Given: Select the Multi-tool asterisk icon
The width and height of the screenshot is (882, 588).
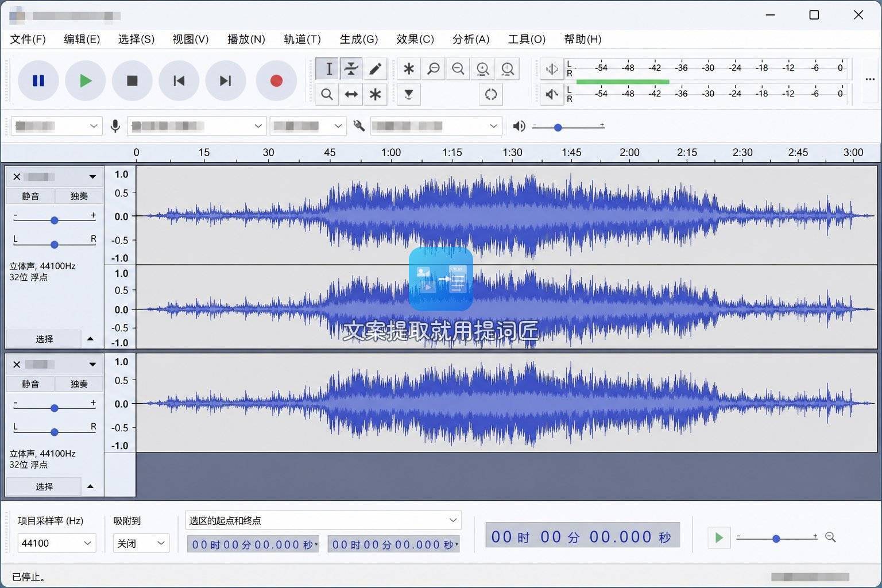Looking at the screenshot, I should 376,94.
